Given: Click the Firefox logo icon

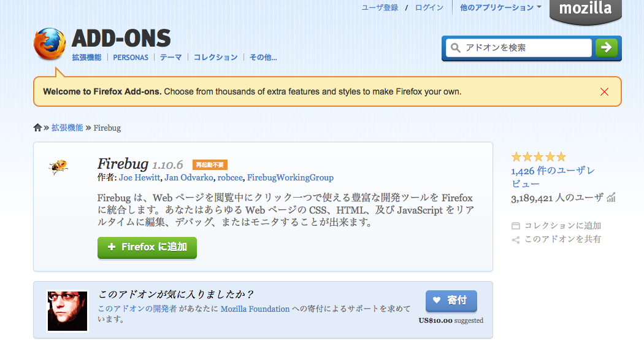Looking at the screenshot, I should pos(50,44).
